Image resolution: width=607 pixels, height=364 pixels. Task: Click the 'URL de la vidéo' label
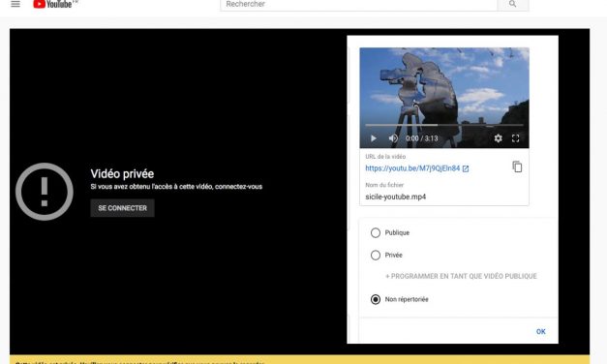click(385, 157)
